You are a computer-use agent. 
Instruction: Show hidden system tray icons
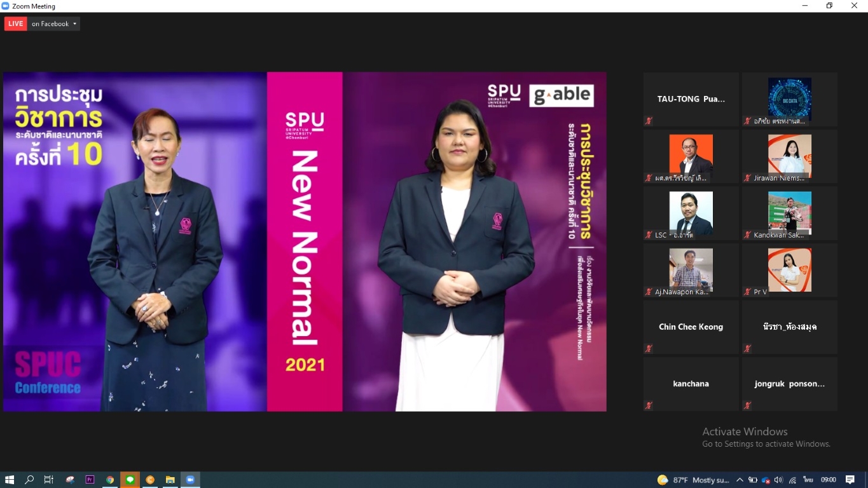(740, 480)
